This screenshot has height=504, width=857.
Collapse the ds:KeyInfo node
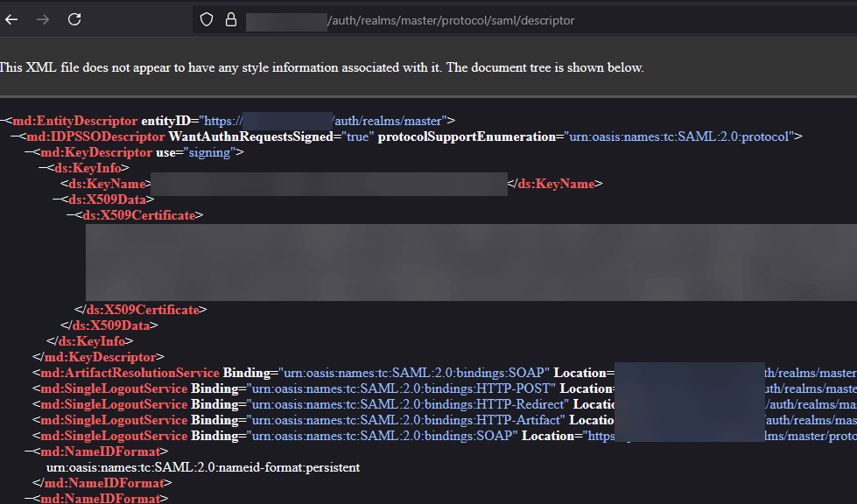pyautogui.click(x=43, y=168)
